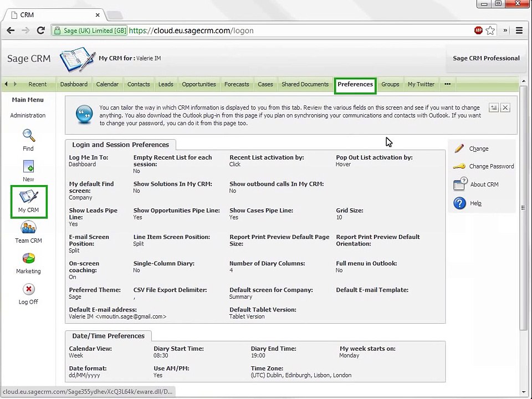Image resolution: width=532 pixels, height=399 pixels.
Task: Click the Default Tablet Version value
Action: click(247, 316)
